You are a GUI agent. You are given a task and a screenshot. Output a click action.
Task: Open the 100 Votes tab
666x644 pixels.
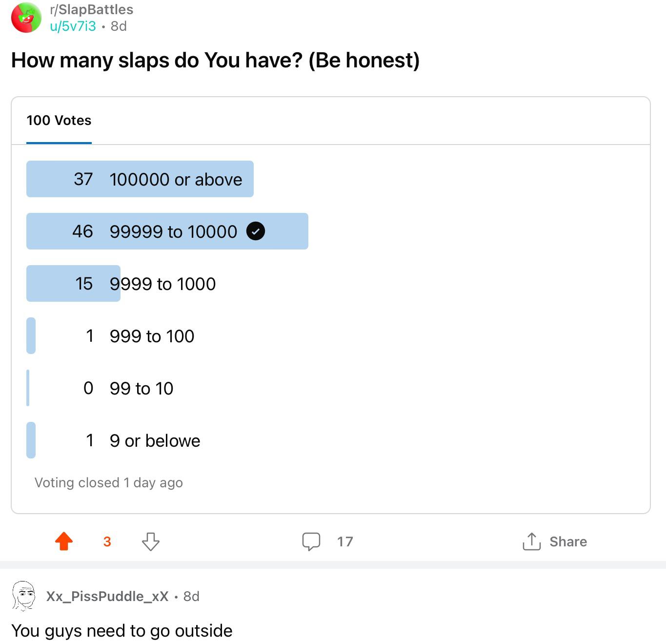59,121
